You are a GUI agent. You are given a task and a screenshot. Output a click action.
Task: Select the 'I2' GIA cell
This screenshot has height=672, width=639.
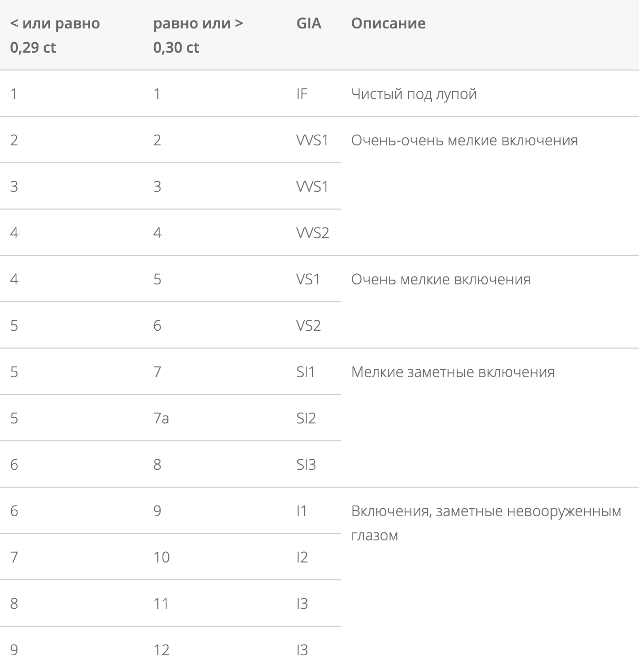(x=302, y=557)
